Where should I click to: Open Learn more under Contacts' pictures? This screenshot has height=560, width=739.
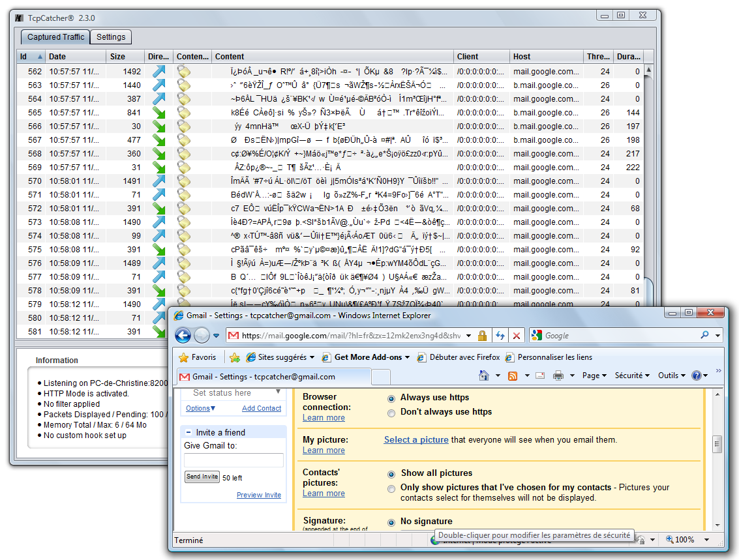(324, 494)
